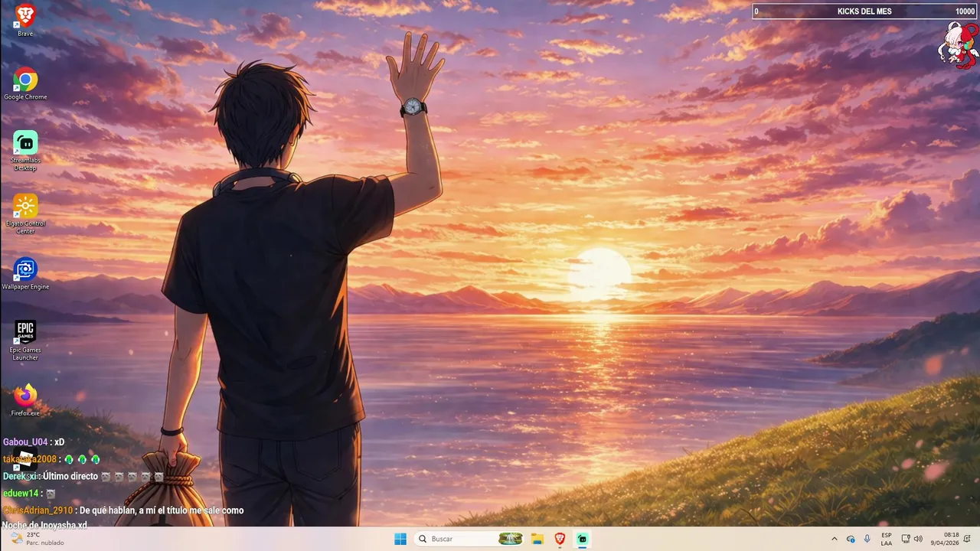980x551 pixels.
Task: Open the 23°C weather widget
Action: (x=37, y=539)
